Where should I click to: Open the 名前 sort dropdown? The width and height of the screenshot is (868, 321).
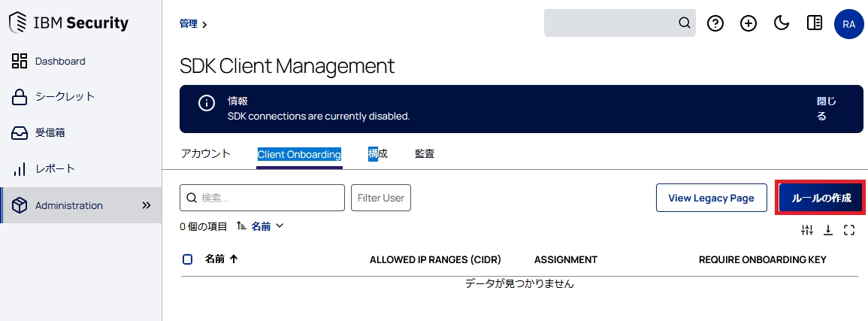pos(268,226)
